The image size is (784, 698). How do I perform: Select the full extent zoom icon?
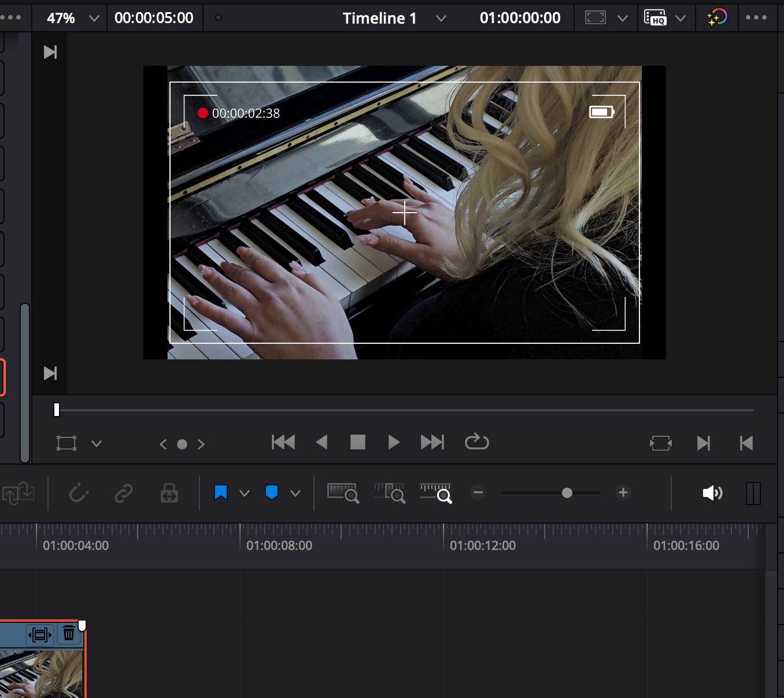tap(343, 493)
